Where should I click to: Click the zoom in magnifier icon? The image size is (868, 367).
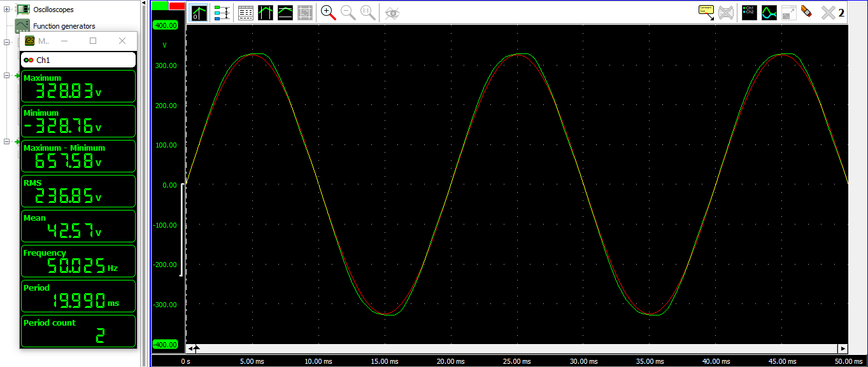pos(328,13)
